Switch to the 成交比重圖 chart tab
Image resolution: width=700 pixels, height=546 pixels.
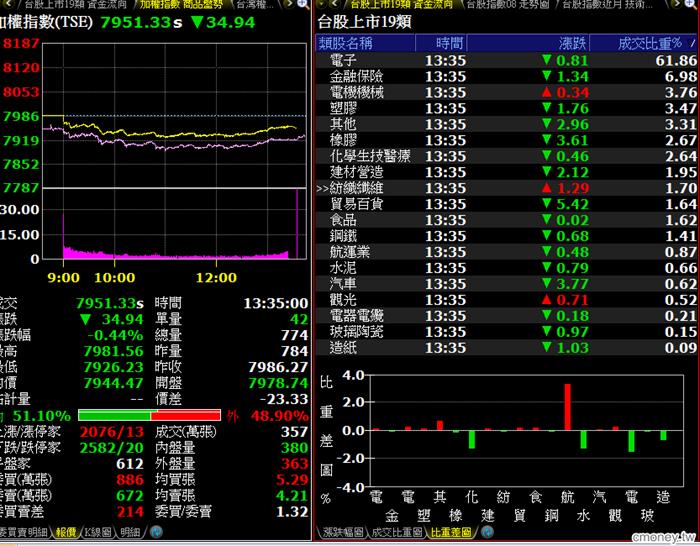397,532
